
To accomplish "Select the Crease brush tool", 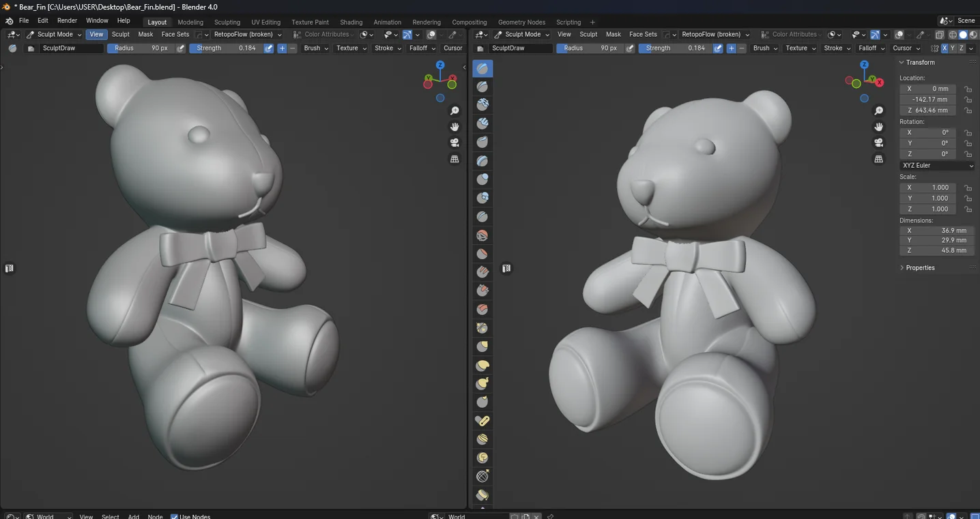I will tap(482, 216).
